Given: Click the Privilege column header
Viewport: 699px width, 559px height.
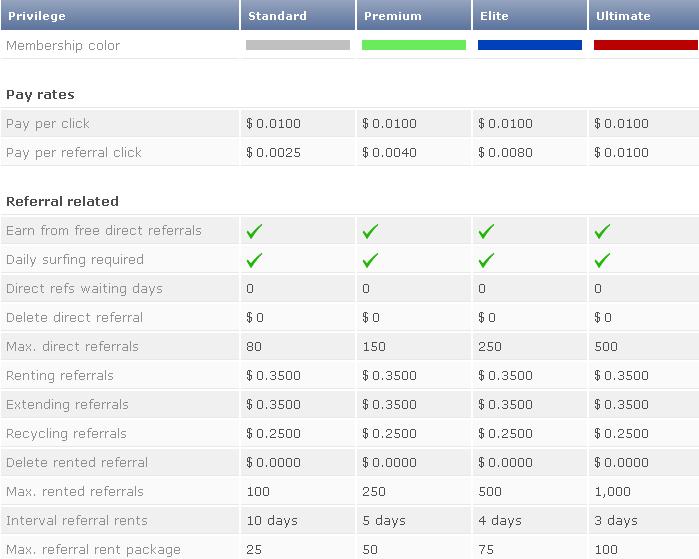Looking at the screenshot, I should tap(36, 16).
